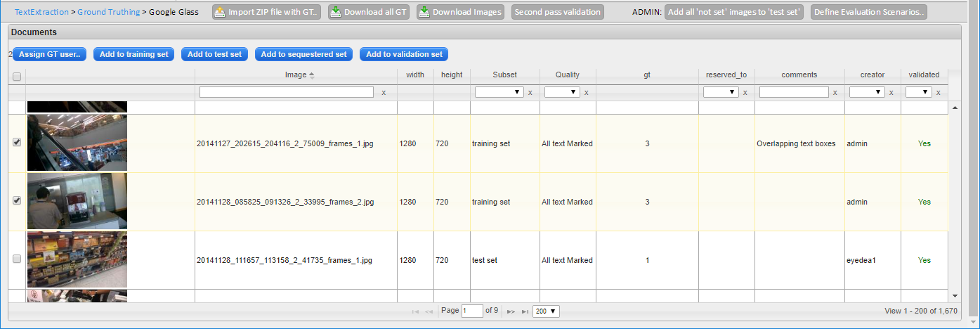980x329 pixels.
Task: Go to the next page using the arrow icon
Action: coord(511,311)
